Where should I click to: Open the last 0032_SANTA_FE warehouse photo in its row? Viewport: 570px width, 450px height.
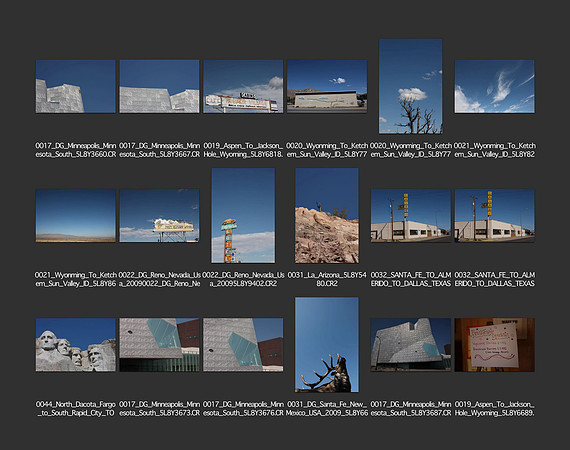point(494,215)
